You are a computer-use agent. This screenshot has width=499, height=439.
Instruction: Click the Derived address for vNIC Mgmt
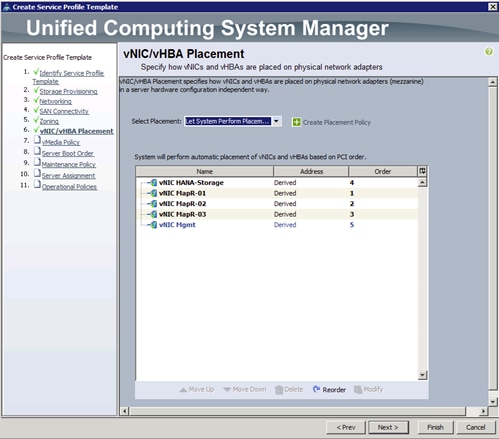click(x=285, y=225)
